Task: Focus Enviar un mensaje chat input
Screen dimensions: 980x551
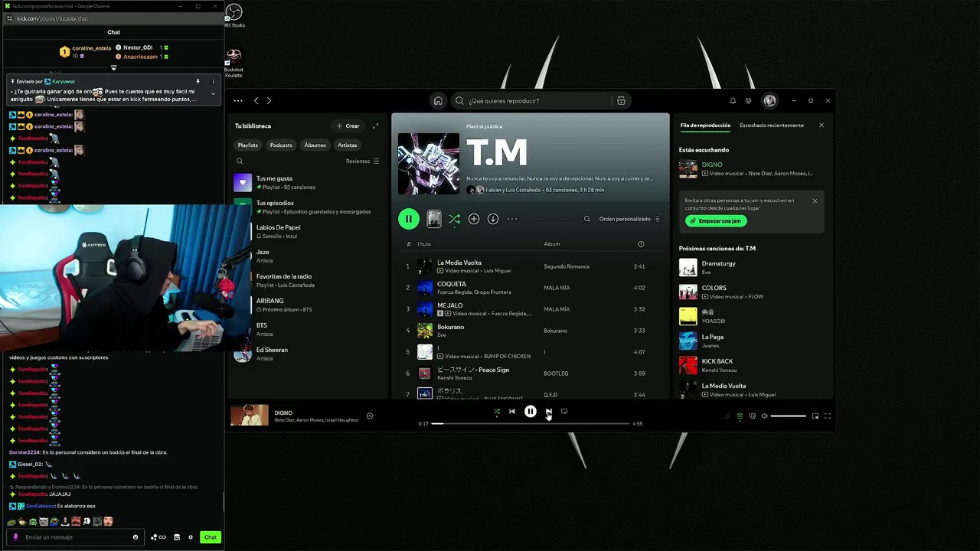Action: tap(77, 537)
